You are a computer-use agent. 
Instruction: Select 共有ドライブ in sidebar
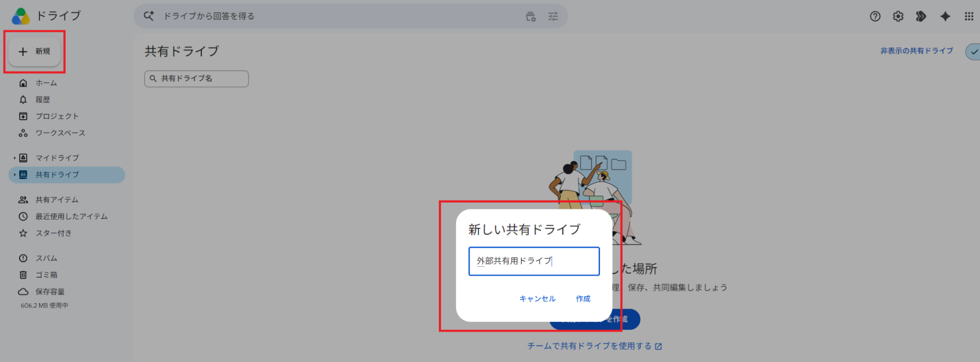[x=67, y=175]
